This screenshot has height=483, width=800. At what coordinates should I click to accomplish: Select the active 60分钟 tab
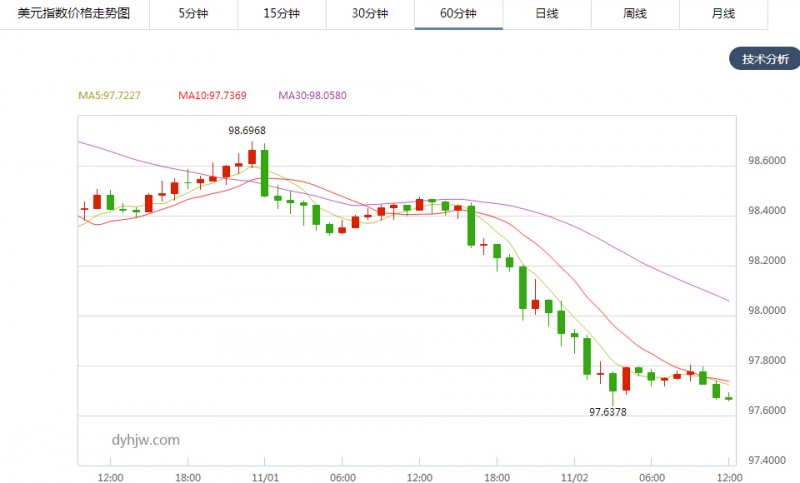point(459,14)
